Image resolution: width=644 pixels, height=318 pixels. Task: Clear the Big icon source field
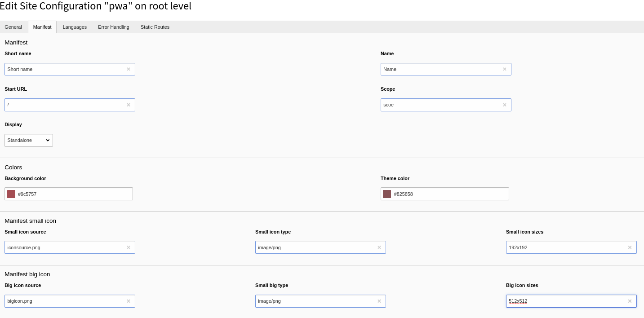(129, 301)
